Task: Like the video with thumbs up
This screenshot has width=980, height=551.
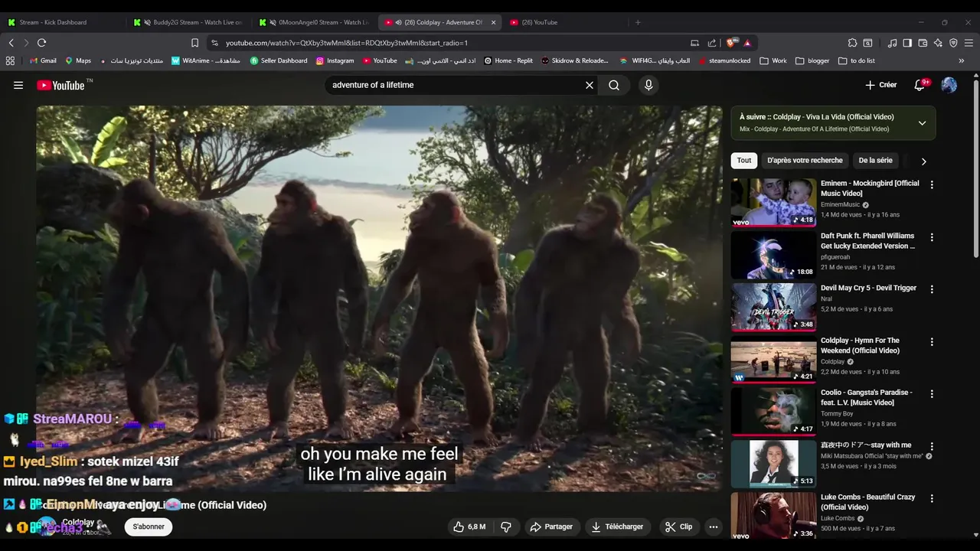Action: pos(469,527)
